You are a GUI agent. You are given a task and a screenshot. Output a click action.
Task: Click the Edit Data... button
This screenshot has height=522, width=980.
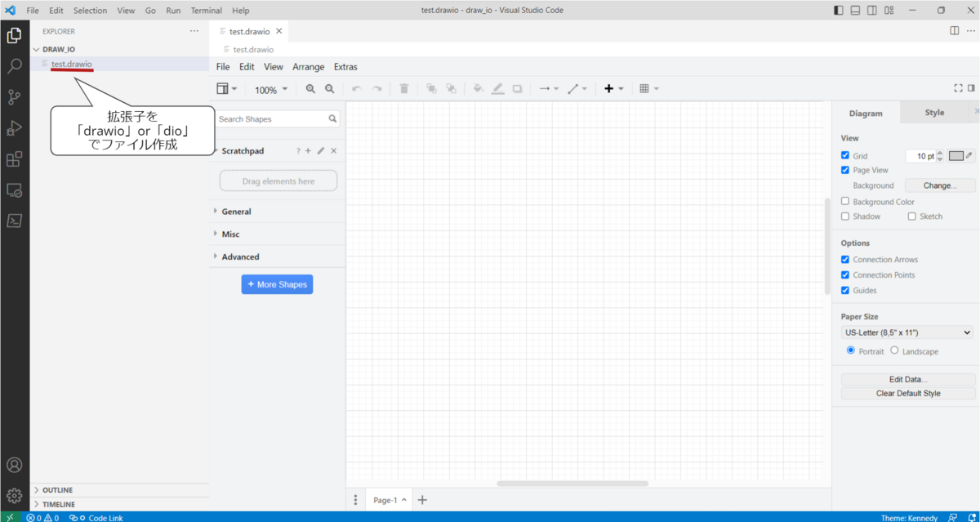(908, 380)
